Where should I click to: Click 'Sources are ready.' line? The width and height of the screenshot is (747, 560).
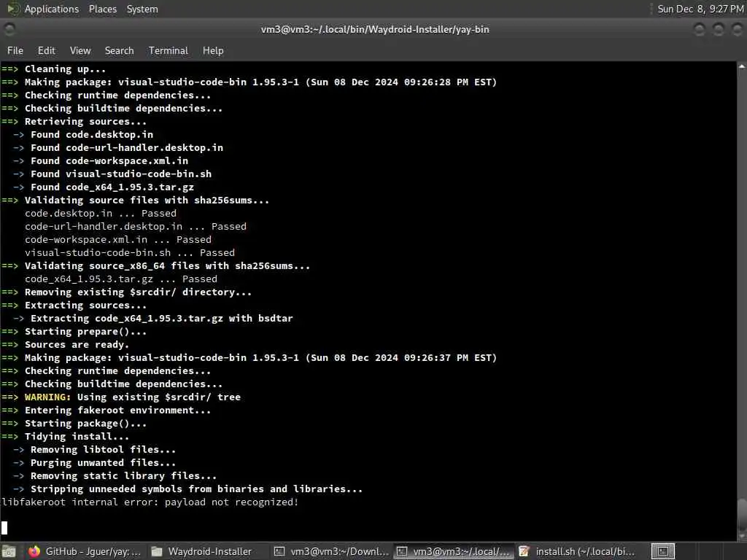coord(65,345)
